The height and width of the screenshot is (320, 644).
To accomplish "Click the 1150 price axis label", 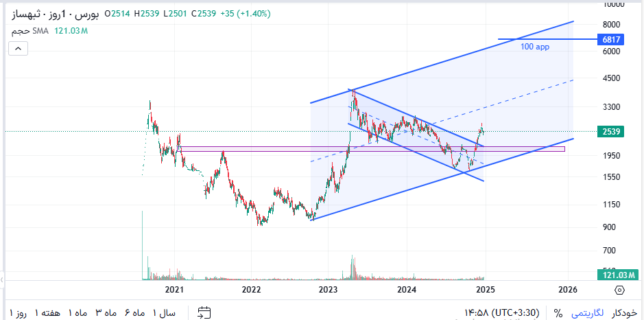I will [611, 205].
